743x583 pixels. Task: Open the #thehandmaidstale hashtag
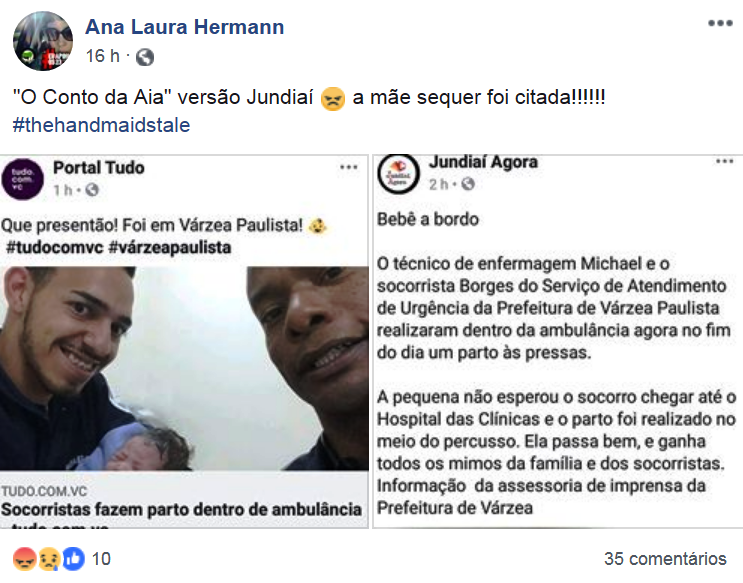101,125
